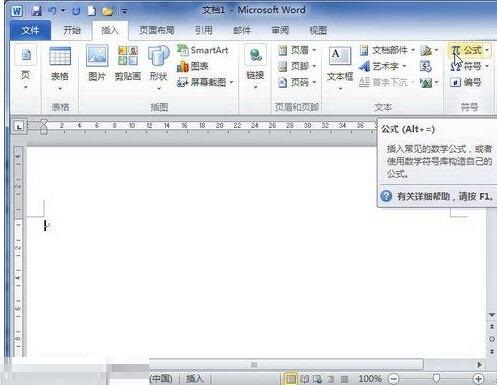Open the 形状 (Shapes) gallery
The width and height of the screenshot is (497, 385).
coord(158,68)
